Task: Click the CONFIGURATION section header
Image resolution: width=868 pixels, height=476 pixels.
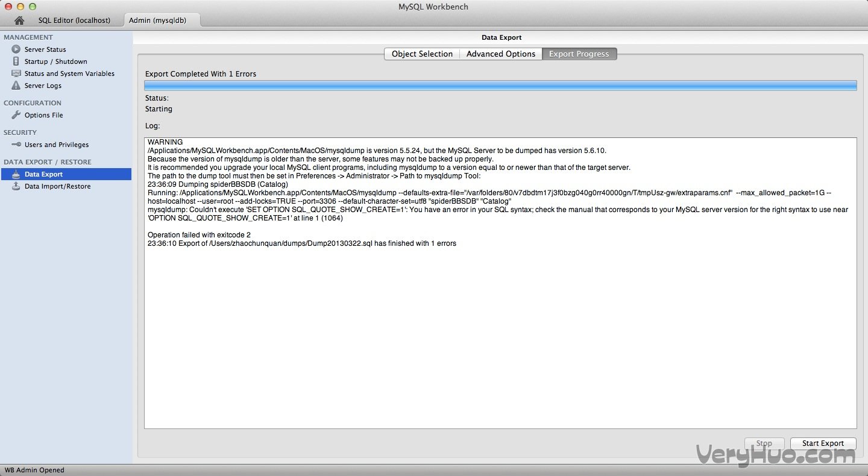Action: tap(33, 103)
